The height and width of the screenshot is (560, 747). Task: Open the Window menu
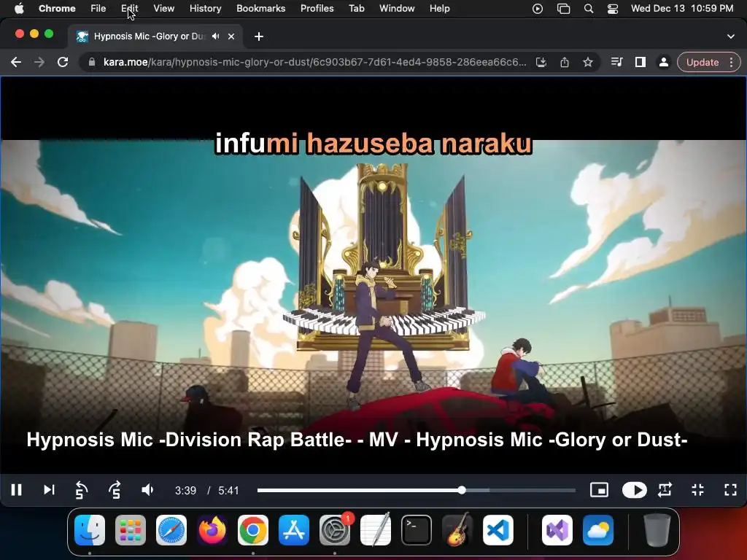[x=397, y=9]
